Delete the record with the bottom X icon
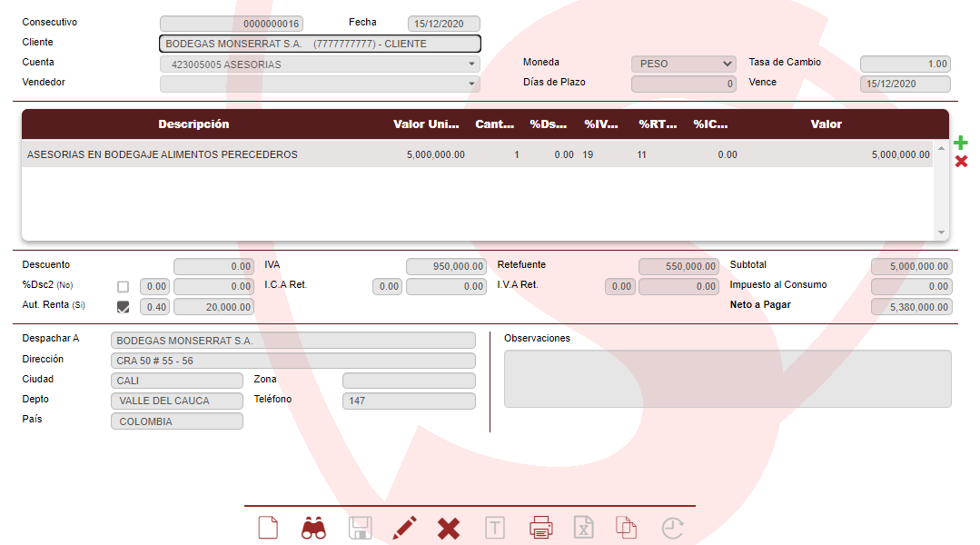 [449, 528]
